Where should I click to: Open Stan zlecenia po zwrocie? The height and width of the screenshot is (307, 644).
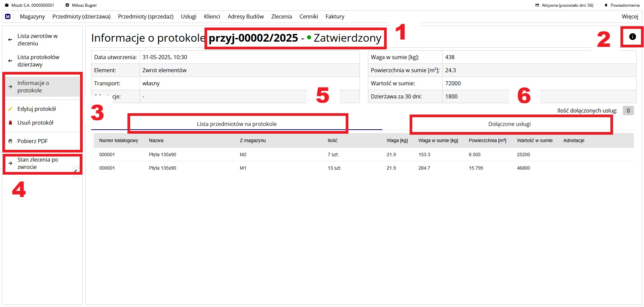[x=38, y=163]
